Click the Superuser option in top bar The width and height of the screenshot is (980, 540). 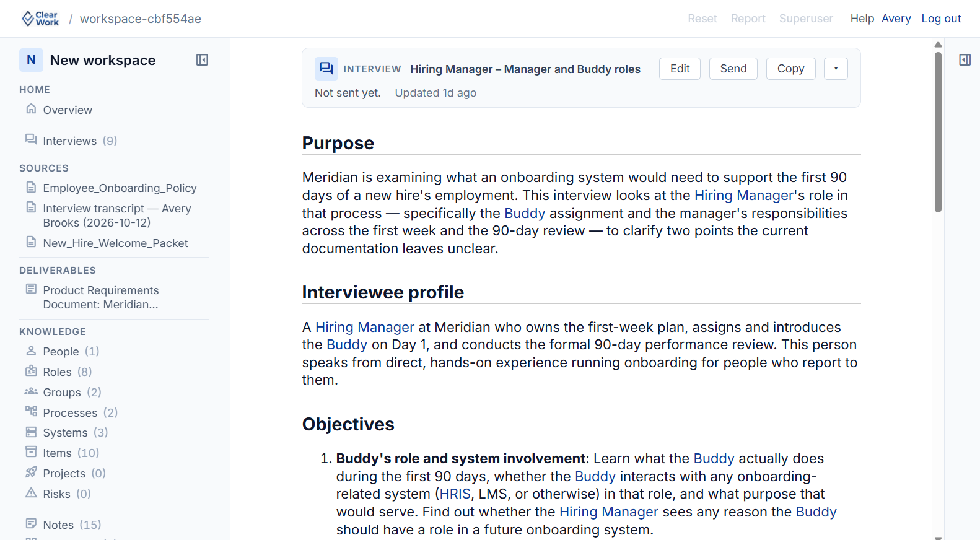(x=806, y=19)
